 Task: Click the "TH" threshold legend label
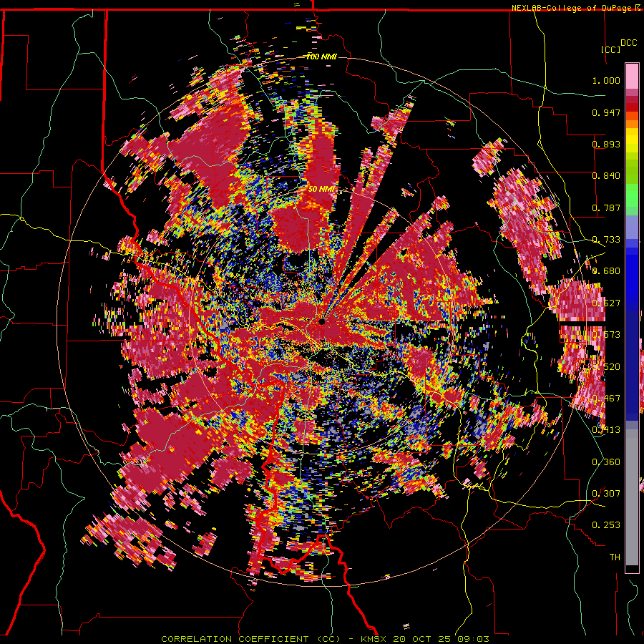(615, 557)
